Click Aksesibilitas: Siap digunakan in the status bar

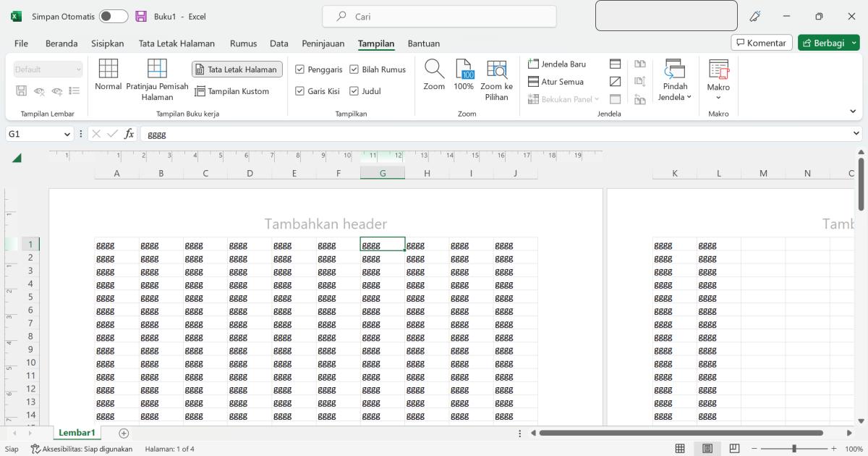pos(82,449)
